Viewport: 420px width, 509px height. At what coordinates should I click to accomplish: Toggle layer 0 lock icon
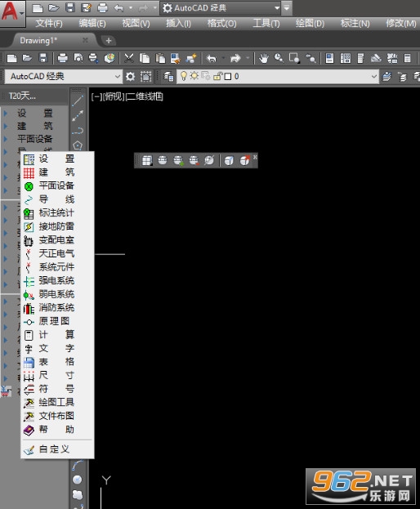(x=217, y=76)
